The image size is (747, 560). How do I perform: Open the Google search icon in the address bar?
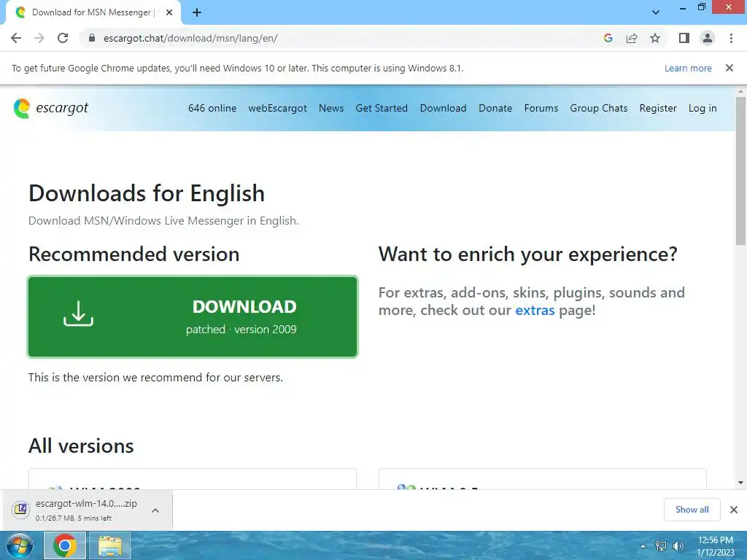[x=608, y=38]
